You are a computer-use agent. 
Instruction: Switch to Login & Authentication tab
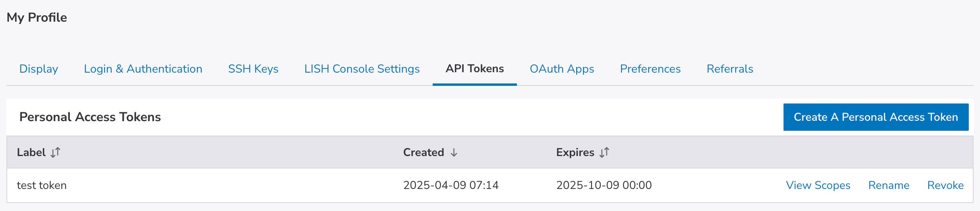tap(143, 69)
